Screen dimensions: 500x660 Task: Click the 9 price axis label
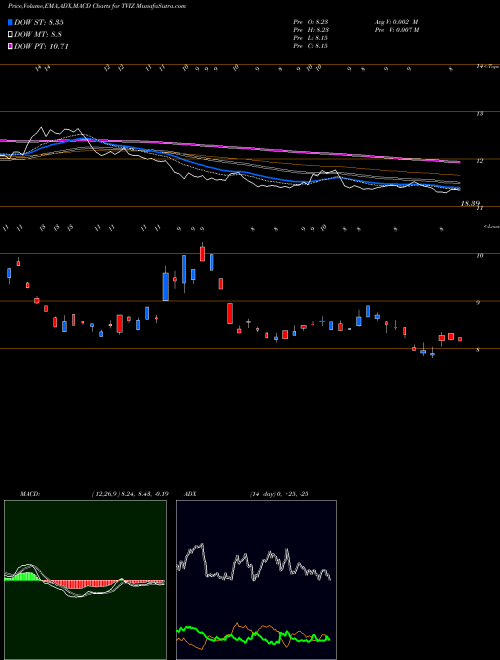[478, 303]
